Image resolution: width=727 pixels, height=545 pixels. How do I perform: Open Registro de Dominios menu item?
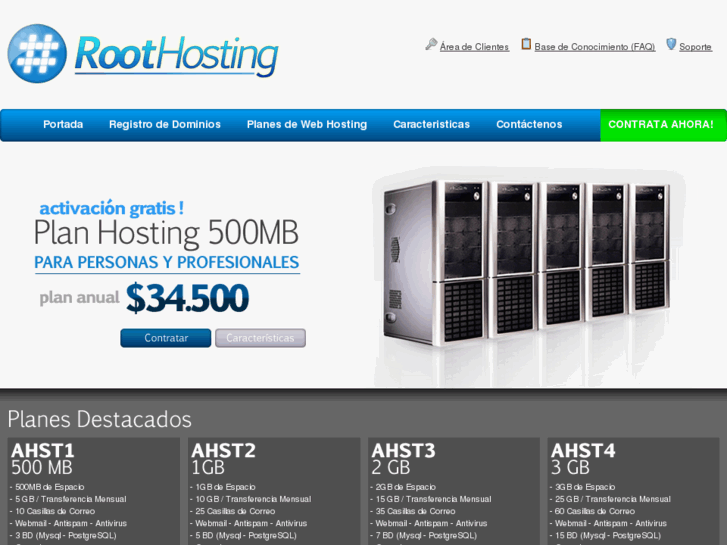(165, 124)
